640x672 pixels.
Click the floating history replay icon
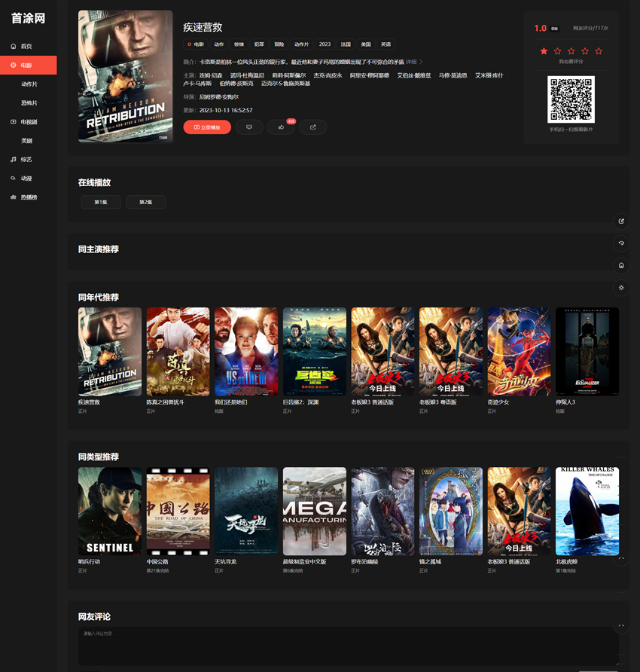pyautogui.click(x=621, y=243)
